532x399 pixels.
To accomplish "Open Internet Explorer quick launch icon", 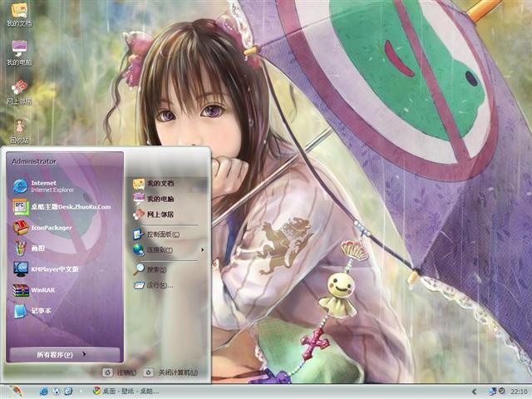I will 43,392.
